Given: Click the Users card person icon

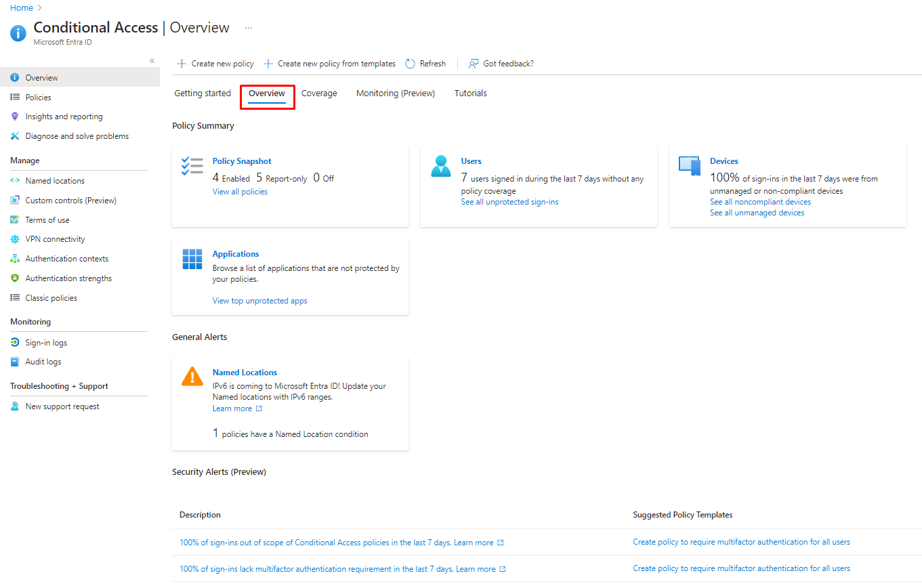Looking at the screenshot, I should [x=441, y=166].
